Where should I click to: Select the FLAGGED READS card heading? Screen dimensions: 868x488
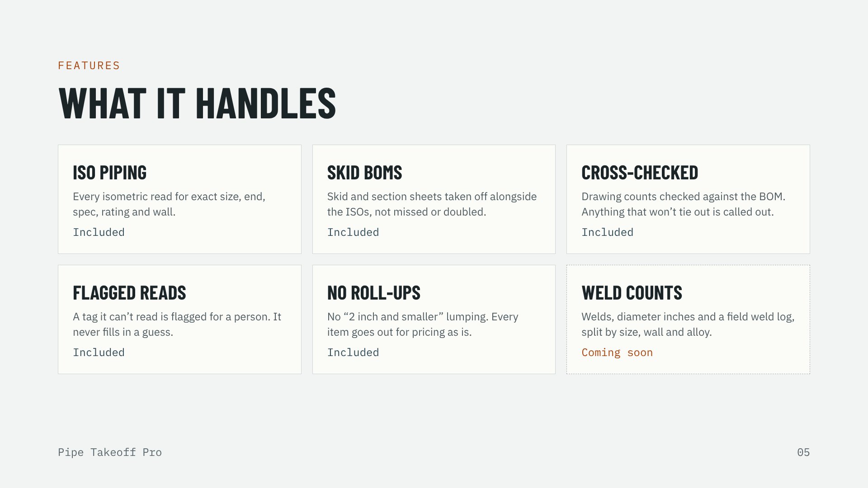(x=129, y=293)
